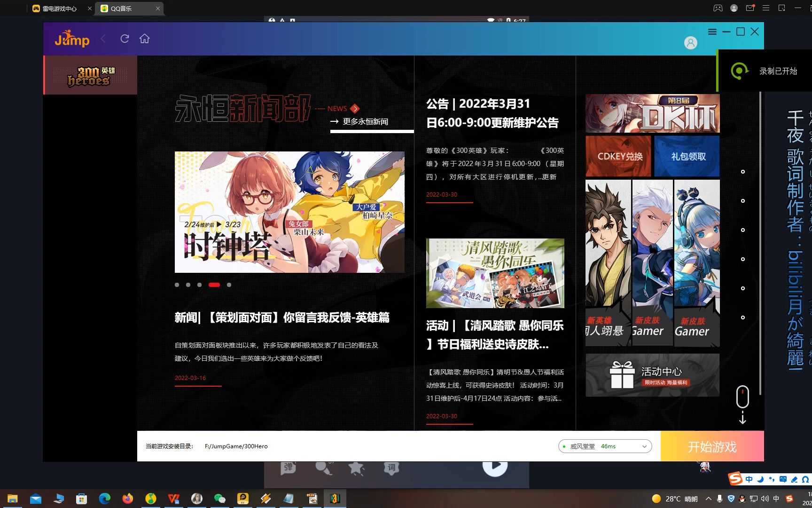Toggle 词 lyrics icon in QQ音乐 window
The width and height of the screenshot is (812, 508).
[391, 468]
